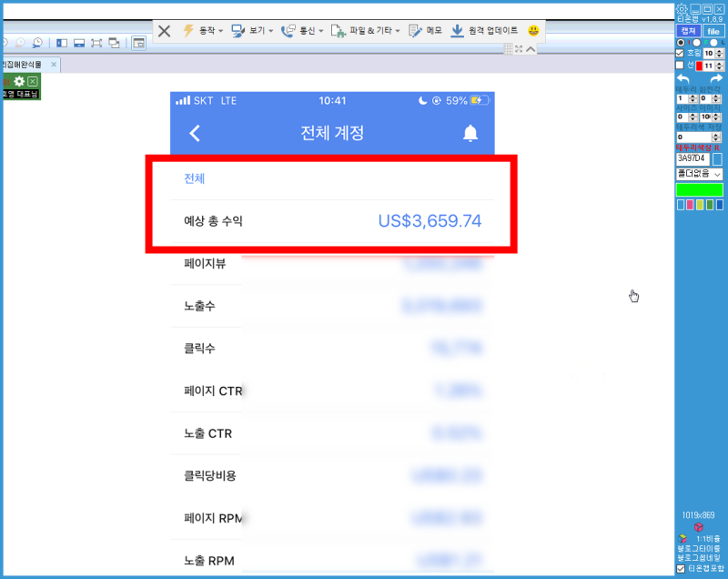This screenshot has height=579, width=728.
Task: Click the bottom-pane layout icon
Action: coord(79,43)
